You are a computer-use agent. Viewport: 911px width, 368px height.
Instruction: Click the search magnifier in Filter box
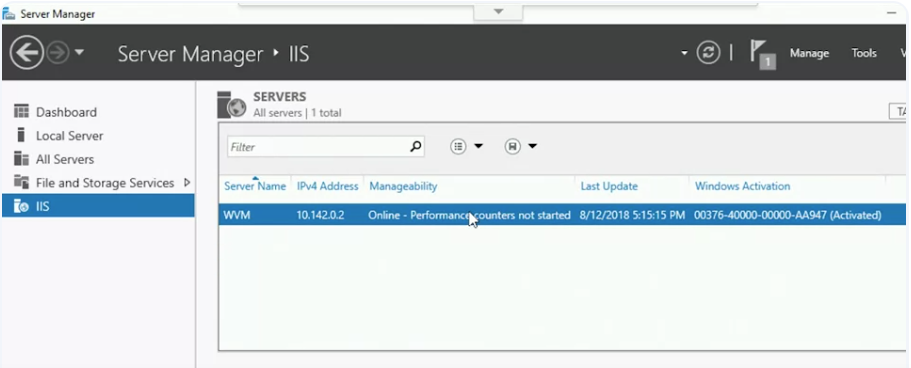coord(415,147)
